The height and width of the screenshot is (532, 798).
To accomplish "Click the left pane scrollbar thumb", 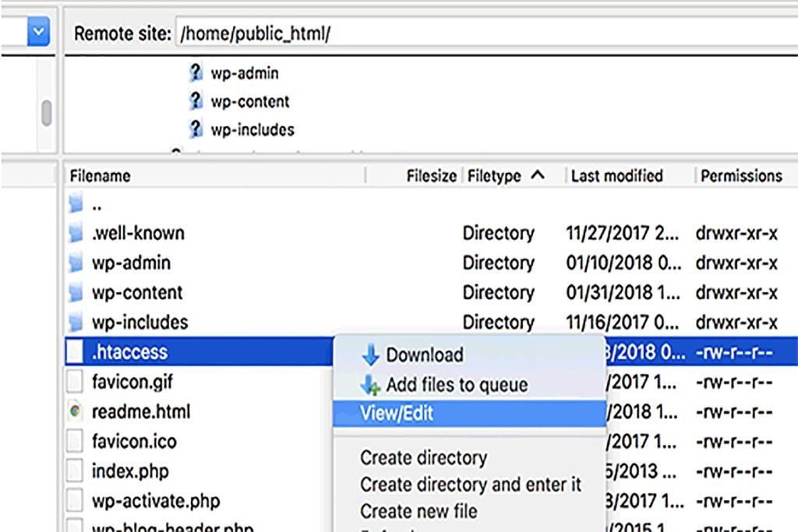I will 46,112.
